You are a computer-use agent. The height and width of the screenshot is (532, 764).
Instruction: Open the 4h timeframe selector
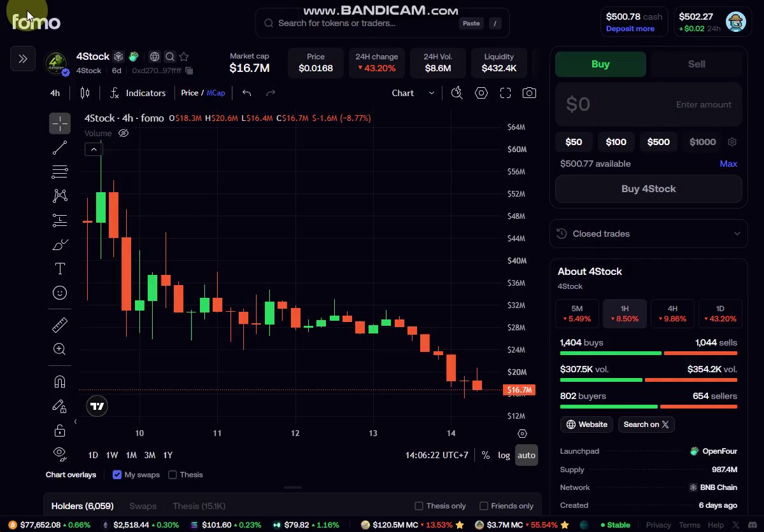[x=55, y=93]
